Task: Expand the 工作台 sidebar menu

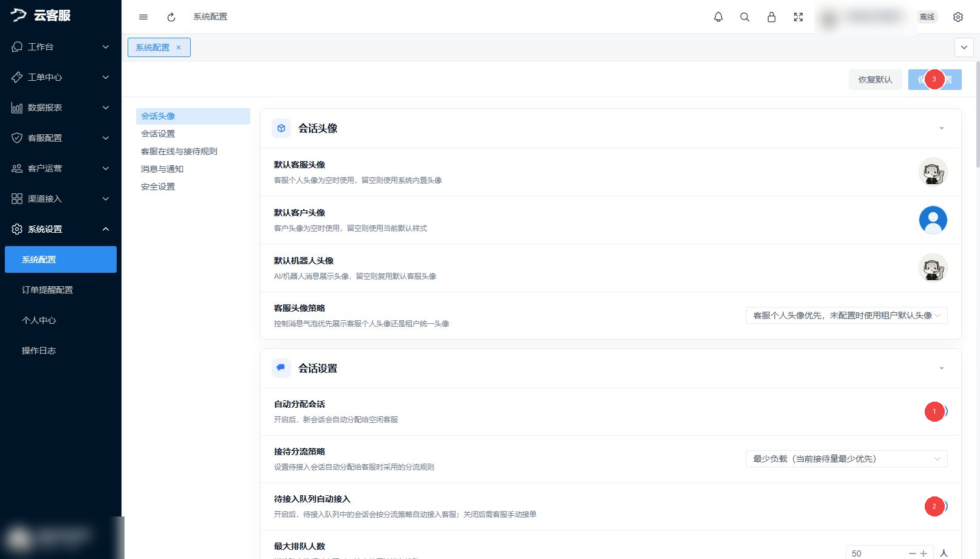Action: click(x=61, y=47)
